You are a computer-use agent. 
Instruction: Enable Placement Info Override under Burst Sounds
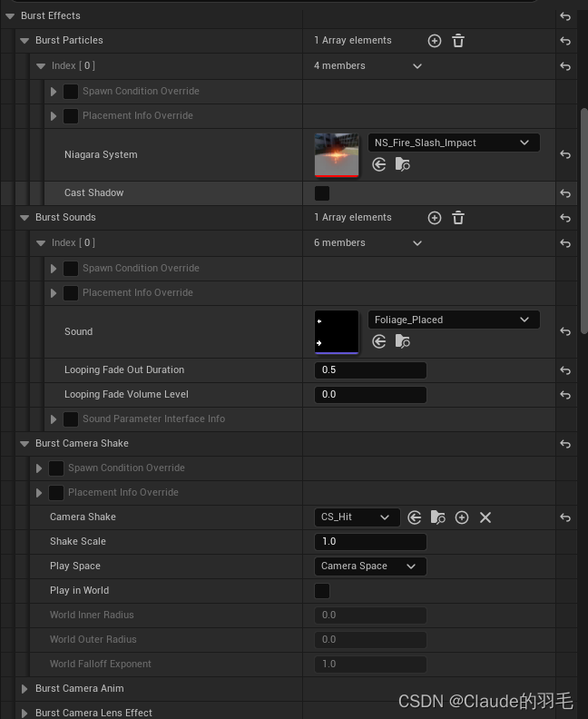(x=70, y=292)
